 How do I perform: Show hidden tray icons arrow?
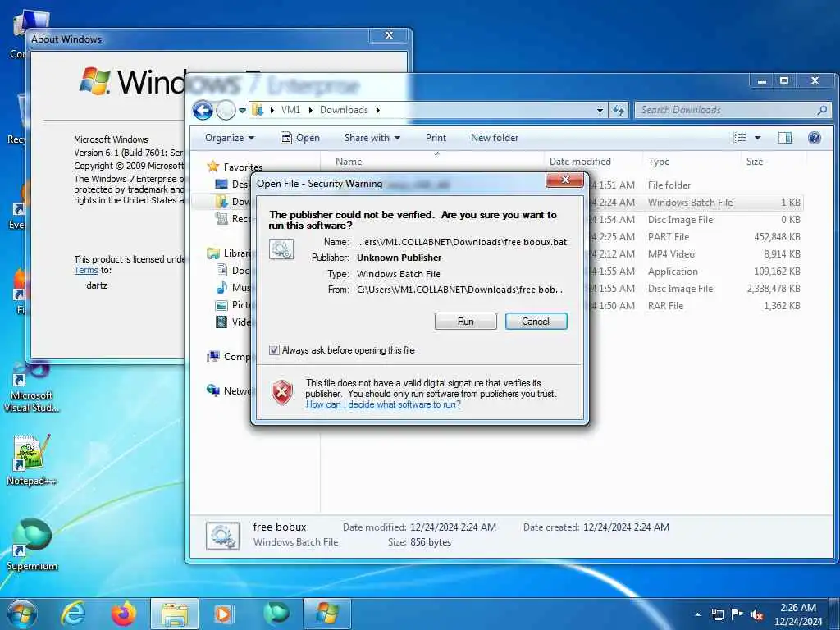pyautogui.click(x=697, y=614)
